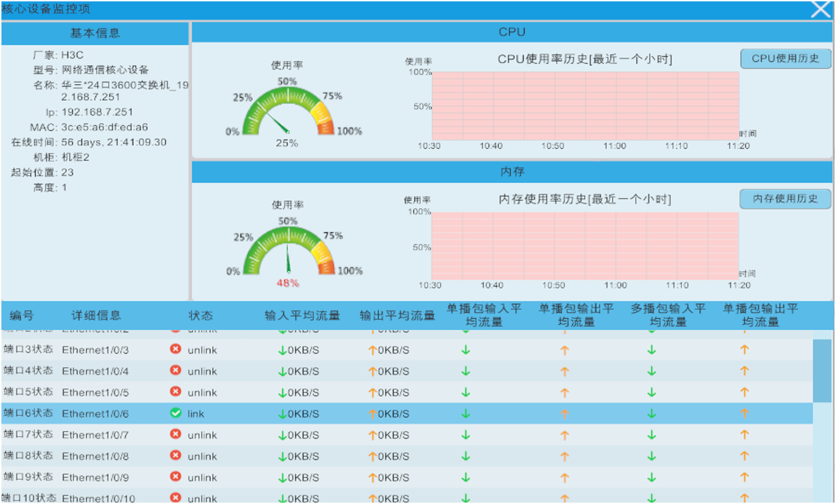Click the 在线时间 value 56 days
Image resolution: width=836 pixels, height=504 pixels.
click(x=114, y=142)
